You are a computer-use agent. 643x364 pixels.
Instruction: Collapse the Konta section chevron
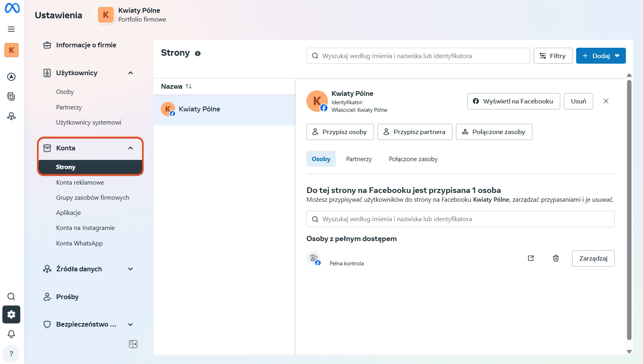(131, 148)
